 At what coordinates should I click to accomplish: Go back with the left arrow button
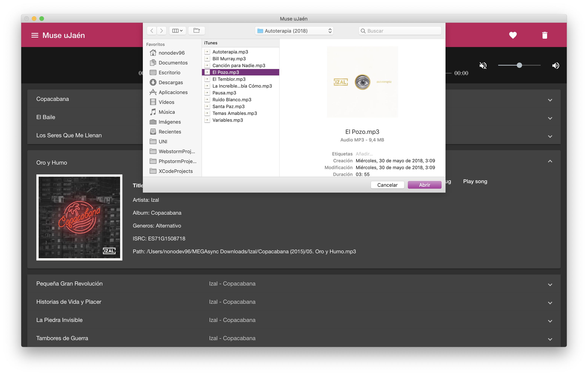pyautogui.click(x=152, y=31)
